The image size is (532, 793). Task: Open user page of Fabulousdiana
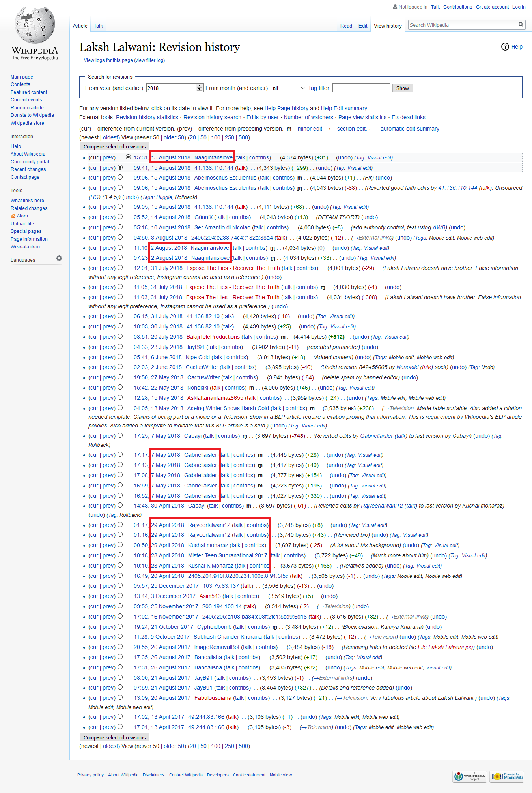tap(213, 698)
